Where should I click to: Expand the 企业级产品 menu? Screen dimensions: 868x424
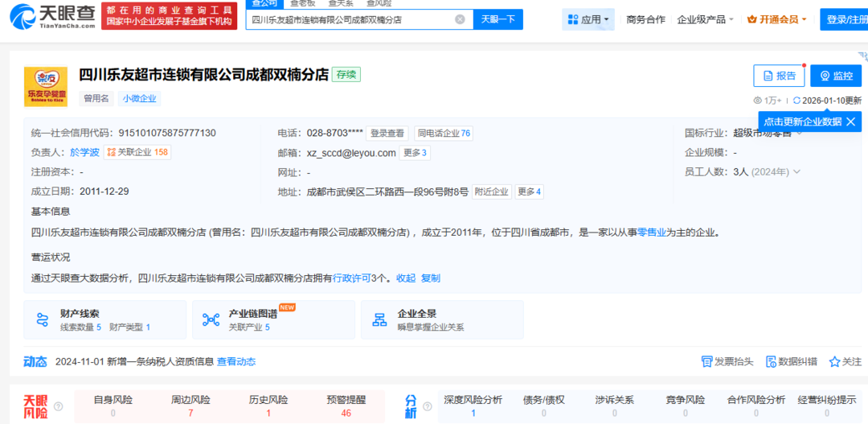pos(706,19)
